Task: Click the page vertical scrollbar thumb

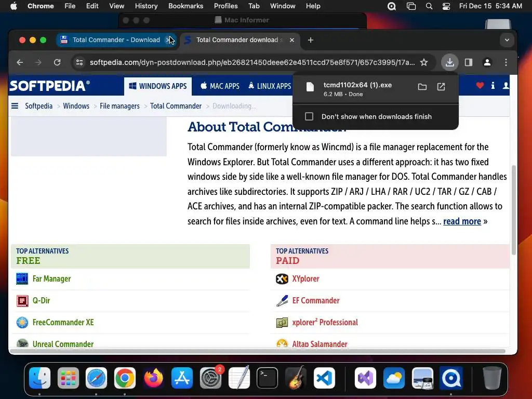Action: [x=514, y=210]
